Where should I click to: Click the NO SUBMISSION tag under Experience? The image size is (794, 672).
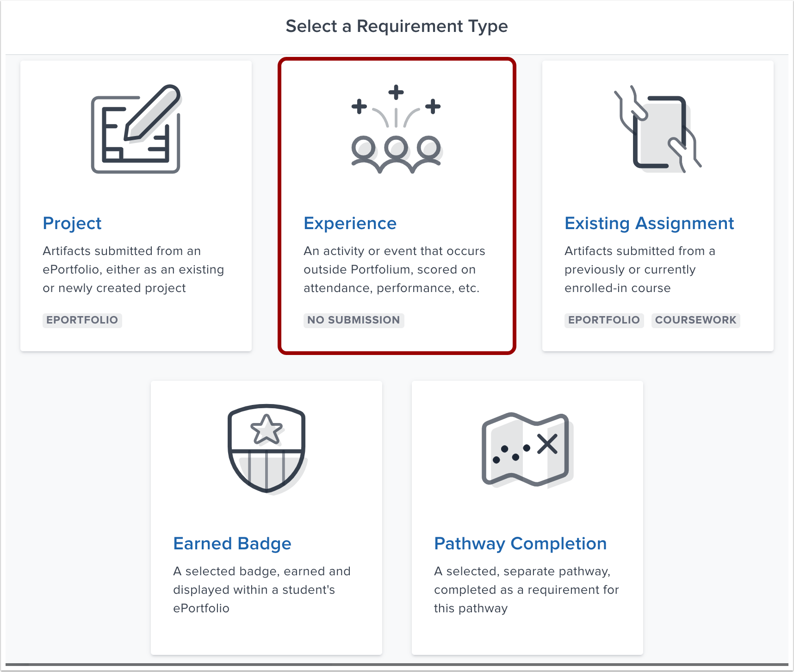(x=354, y=320)
